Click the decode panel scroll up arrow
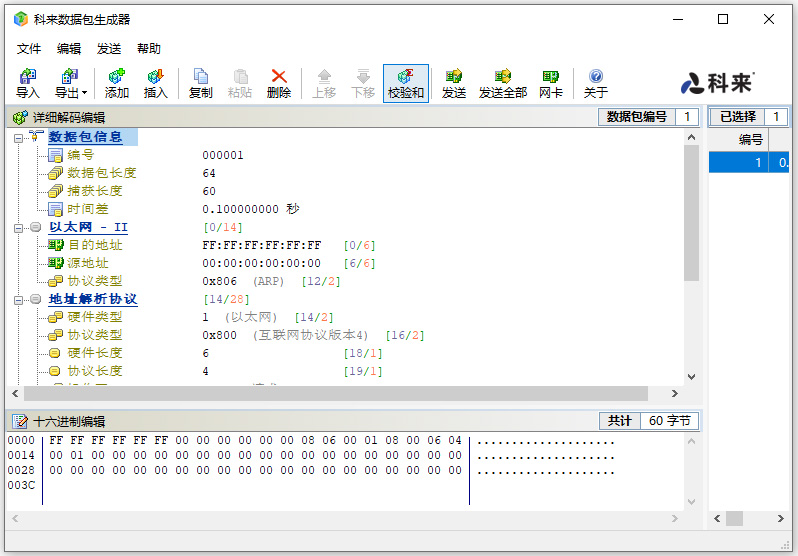This screenshot has width=798, height=556. tap(691, 137)
